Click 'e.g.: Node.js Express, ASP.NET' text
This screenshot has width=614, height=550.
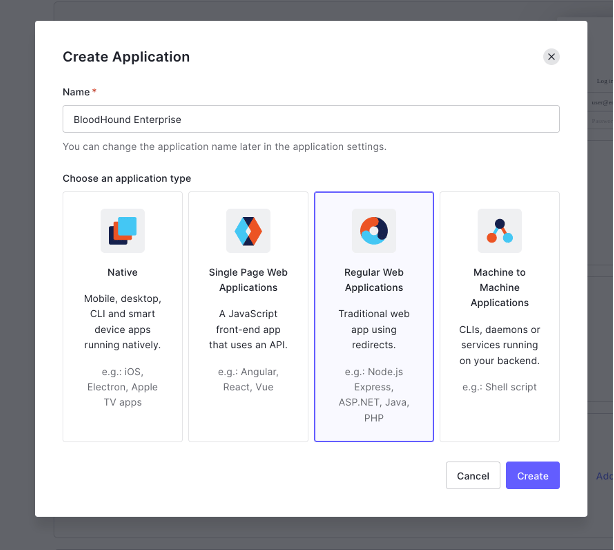click(374, 395)
